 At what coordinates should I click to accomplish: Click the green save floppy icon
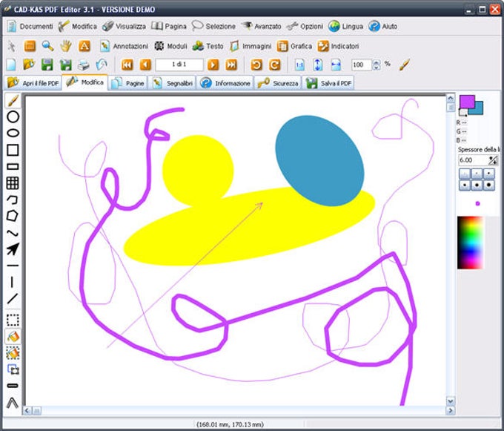47,65
